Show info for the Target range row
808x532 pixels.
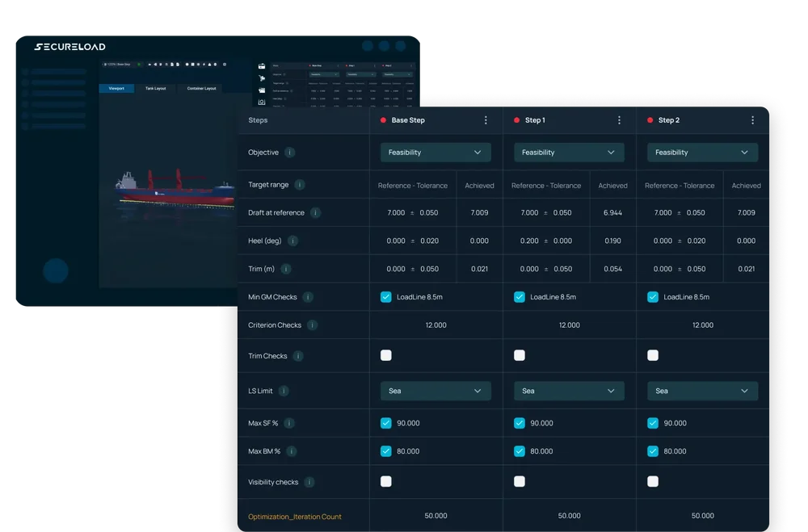(x=300, y=184)
